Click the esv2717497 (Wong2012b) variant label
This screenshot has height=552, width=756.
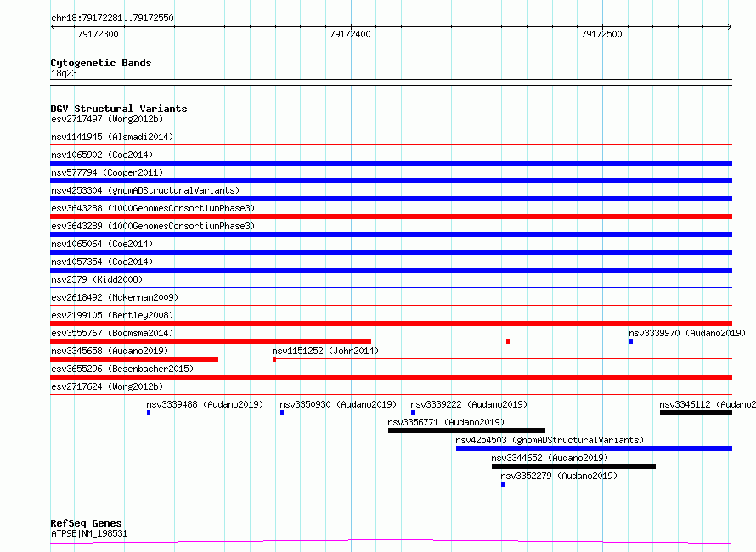click(x=107, y=119)
